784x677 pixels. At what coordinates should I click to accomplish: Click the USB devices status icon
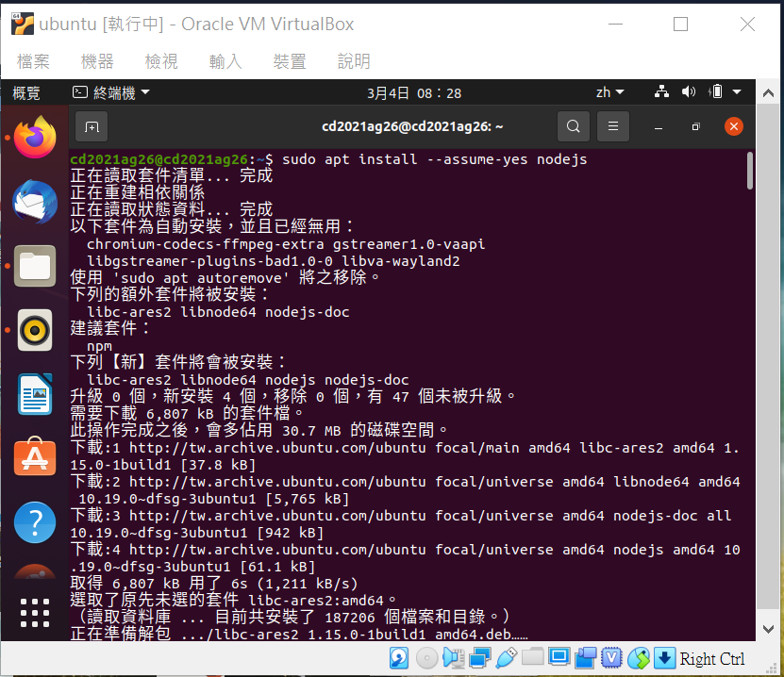[x=507, y=658]
